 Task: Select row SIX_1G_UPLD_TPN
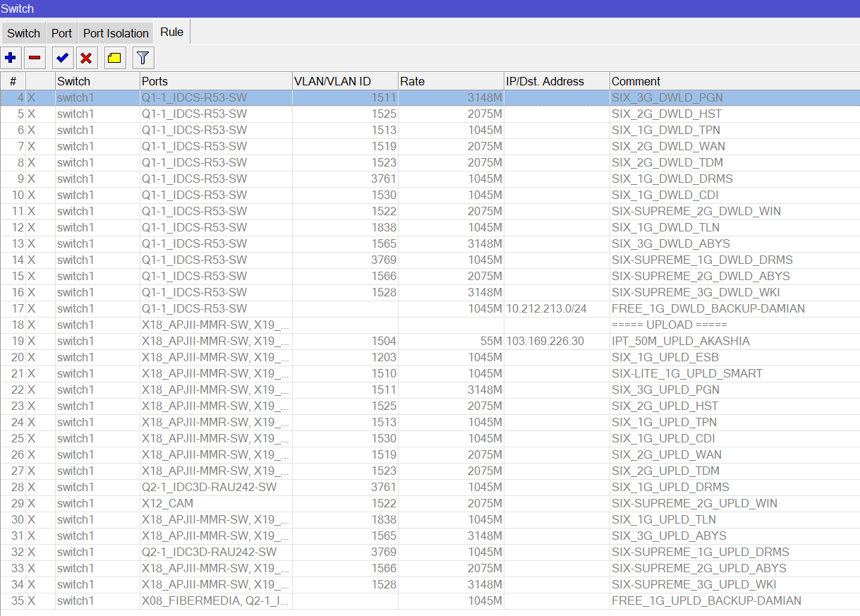click(430, 422)
